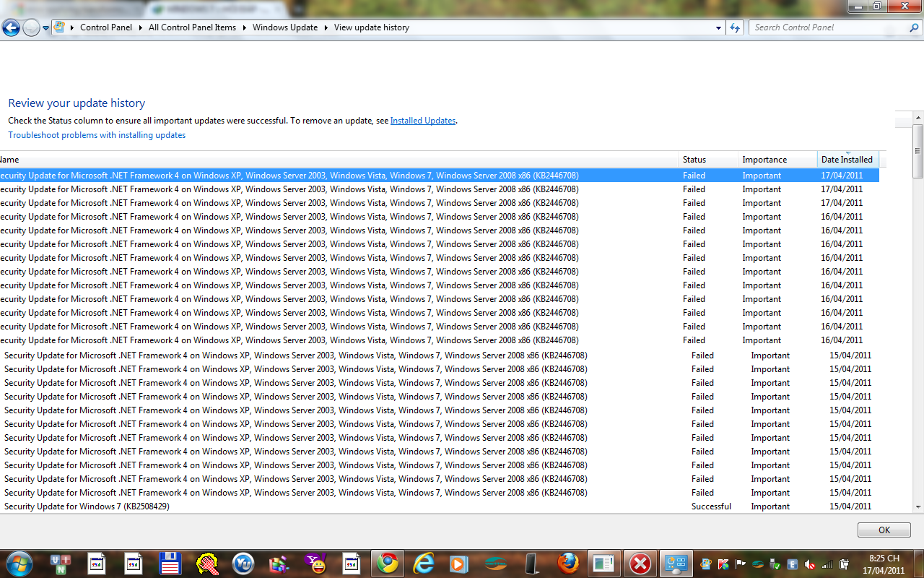Open the Viettel taskbar icon
The width and height of the screenshot is (924, 578).
[x=495, y=564]
